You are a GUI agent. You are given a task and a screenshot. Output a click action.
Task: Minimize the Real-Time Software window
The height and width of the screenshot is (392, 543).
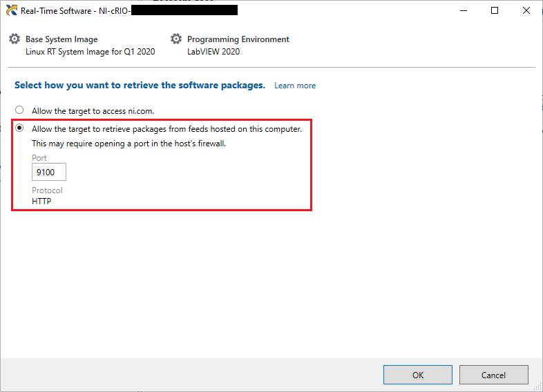point(464,10)
